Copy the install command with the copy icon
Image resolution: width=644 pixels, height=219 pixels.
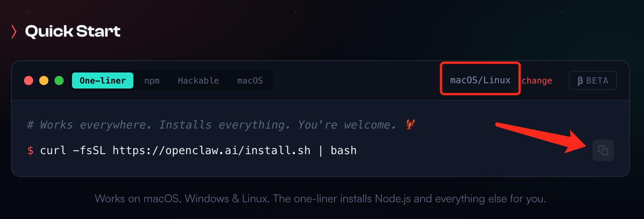[x=603, y=150]
